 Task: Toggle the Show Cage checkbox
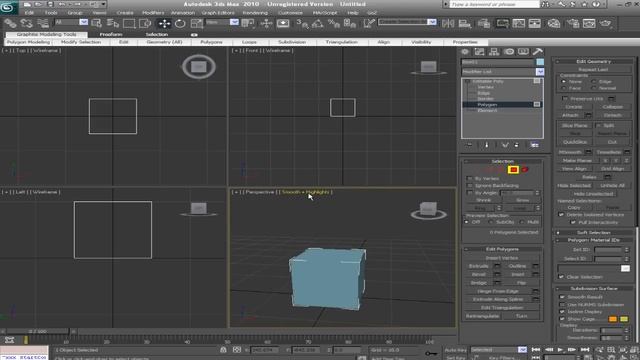click(x=562, y=319)
